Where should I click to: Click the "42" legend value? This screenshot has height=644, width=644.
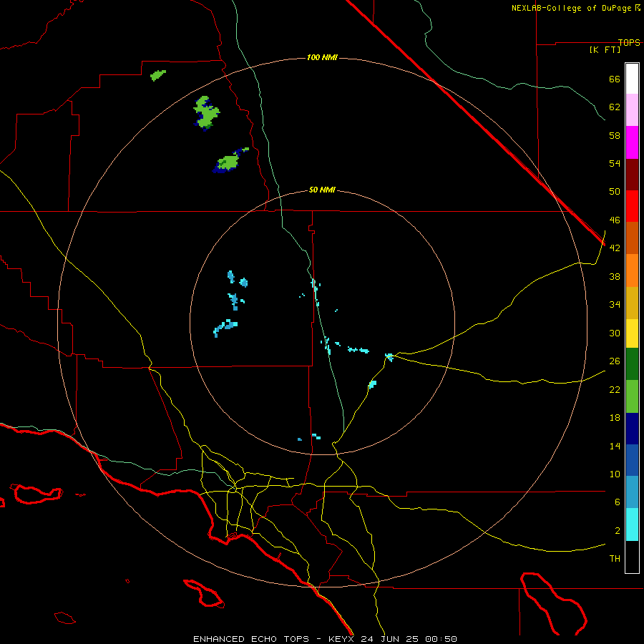tap(615, 248)
